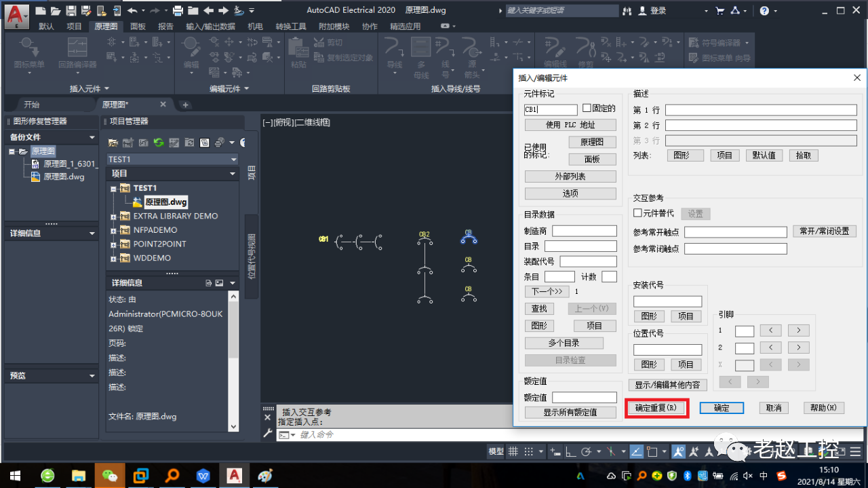This screenshot has height=488, width=868.
Task: Switch to the 报告 ribbon tab
Action: (165, 26)
